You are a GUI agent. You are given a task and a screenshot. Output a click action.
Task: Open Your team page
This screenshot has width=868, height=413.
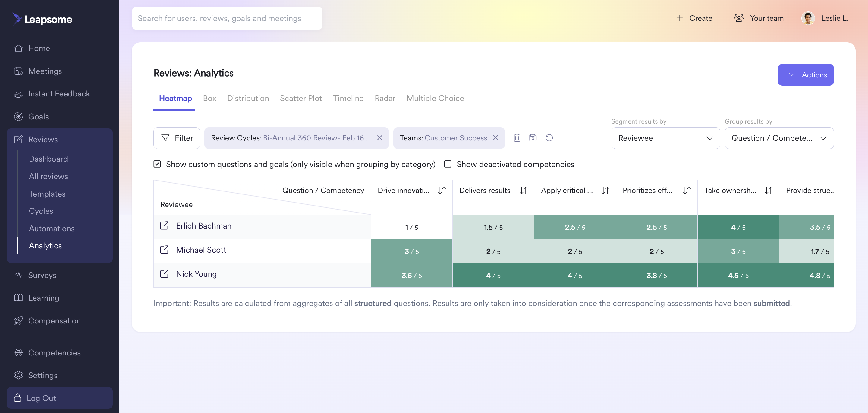(759, 18)
